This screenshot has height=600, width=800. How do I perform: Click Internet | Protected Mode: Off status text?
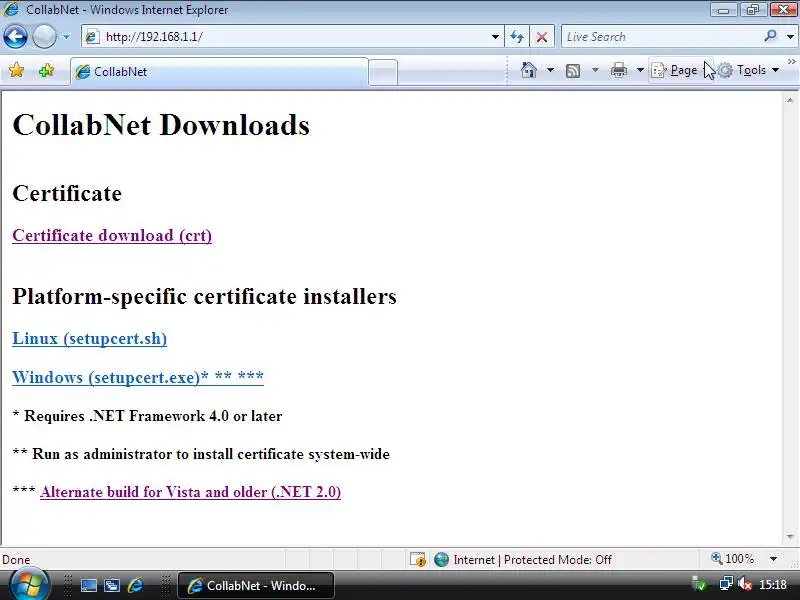pos(532,560)
